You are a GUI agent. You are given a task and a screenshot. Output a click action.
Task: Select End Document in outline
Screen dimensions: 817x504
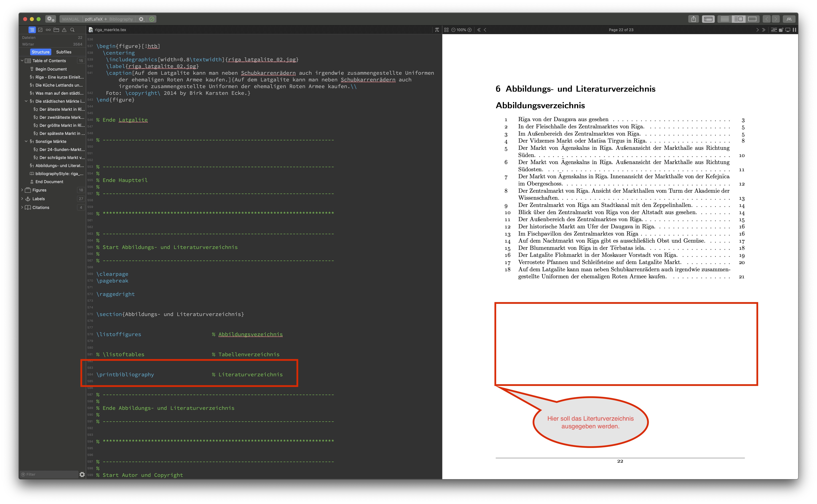pyautogui.click(x=49, y=182)
